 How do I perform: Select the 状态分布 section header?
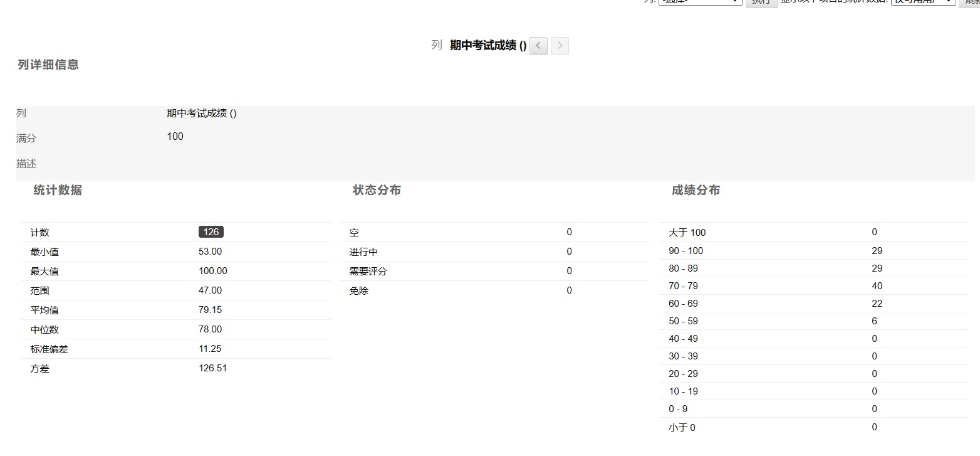pyautogui.click(x=377, y=190)
